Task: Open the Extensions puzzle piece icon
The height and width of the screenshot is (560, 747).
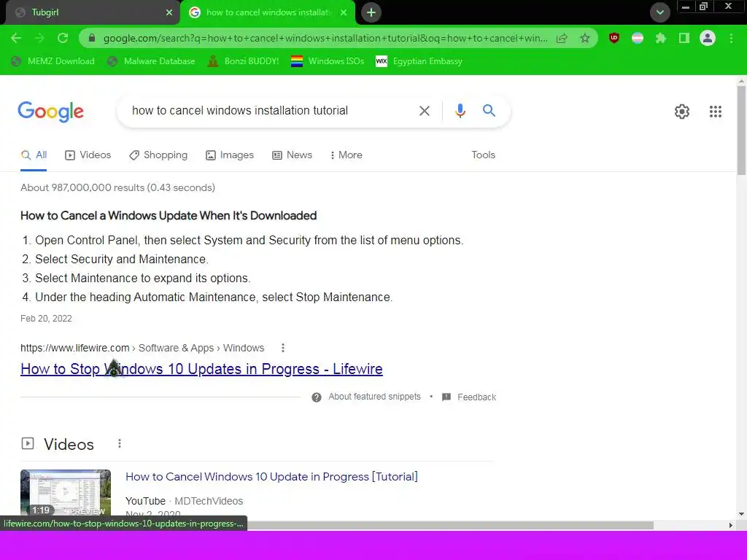Action: coord(661,38)
